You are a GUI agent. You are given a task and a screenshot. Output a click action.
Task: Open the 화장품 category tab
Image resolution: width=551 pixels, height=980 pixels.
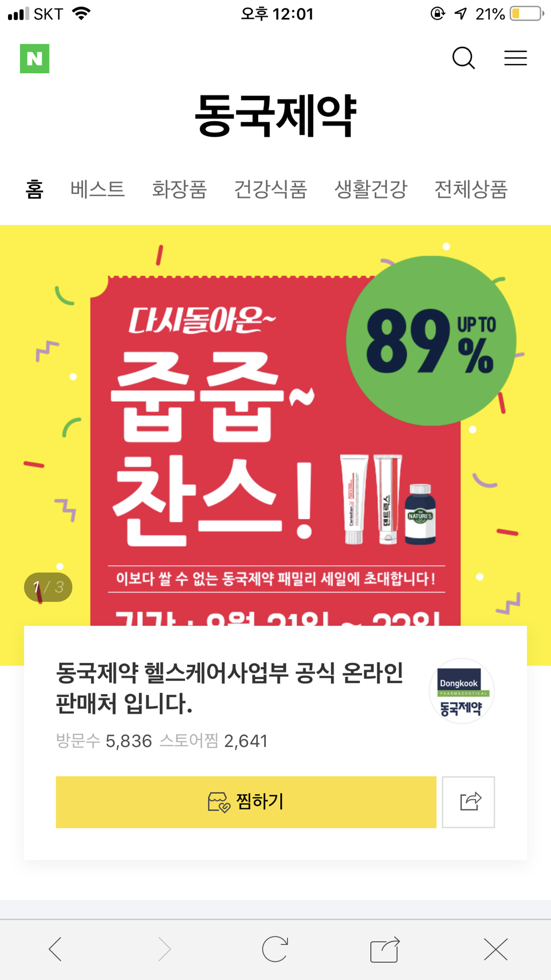click(x=179, y=189)
